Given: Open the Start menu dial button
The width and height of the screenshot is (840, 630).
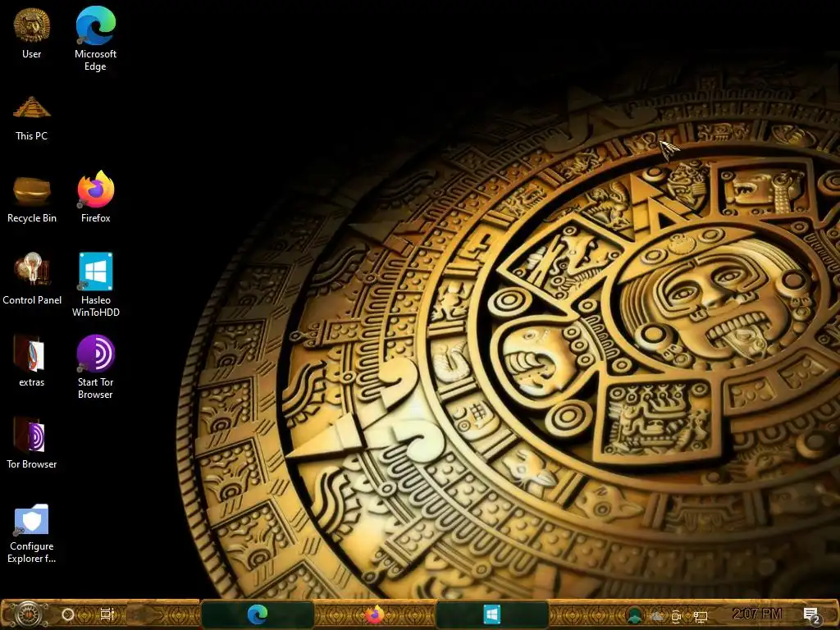Looking at the screenshot, I should [29, 614].
